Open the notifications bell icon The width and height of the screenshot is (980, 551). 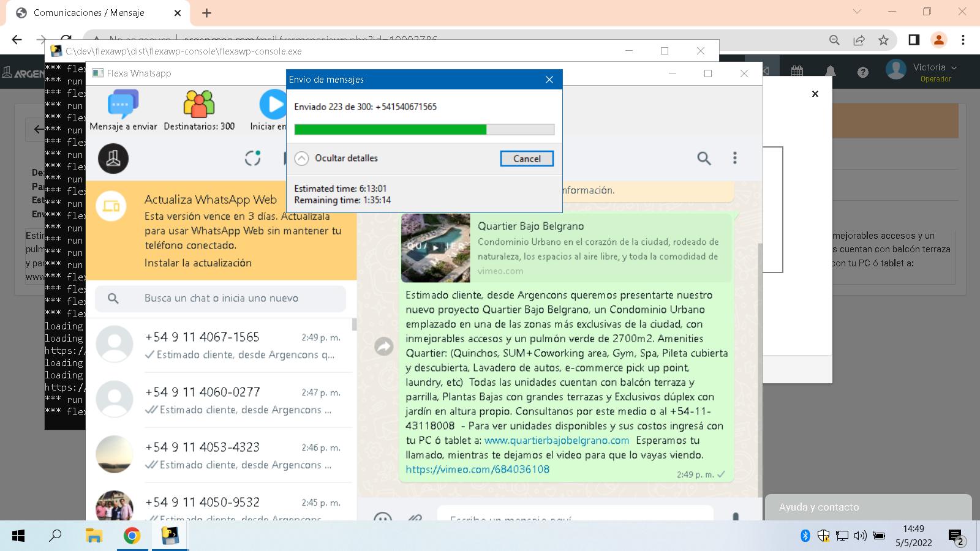coord(831,72)
